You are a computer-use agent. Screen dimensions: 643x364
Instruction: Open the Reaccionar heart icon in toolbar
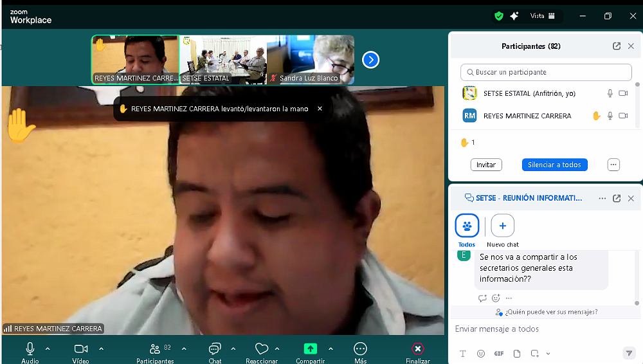pos(262,349)
